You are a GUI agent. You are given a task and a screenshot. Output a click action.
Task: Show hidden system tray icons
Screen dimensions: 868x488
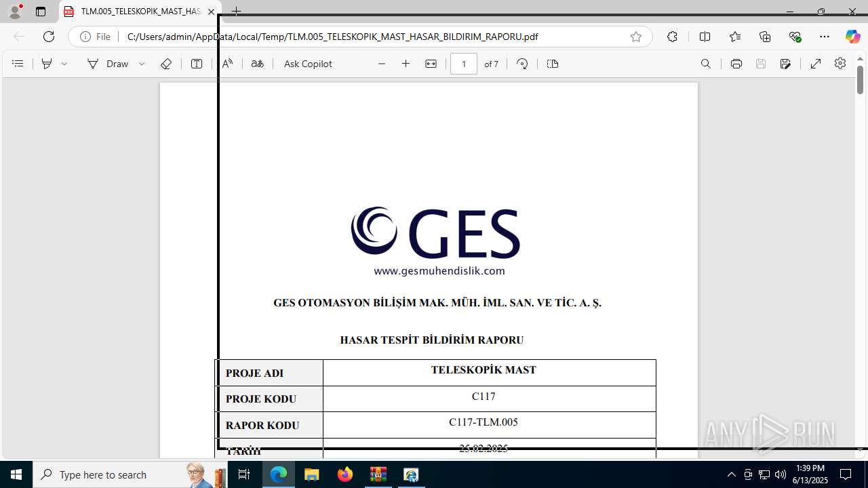point(731,474)
